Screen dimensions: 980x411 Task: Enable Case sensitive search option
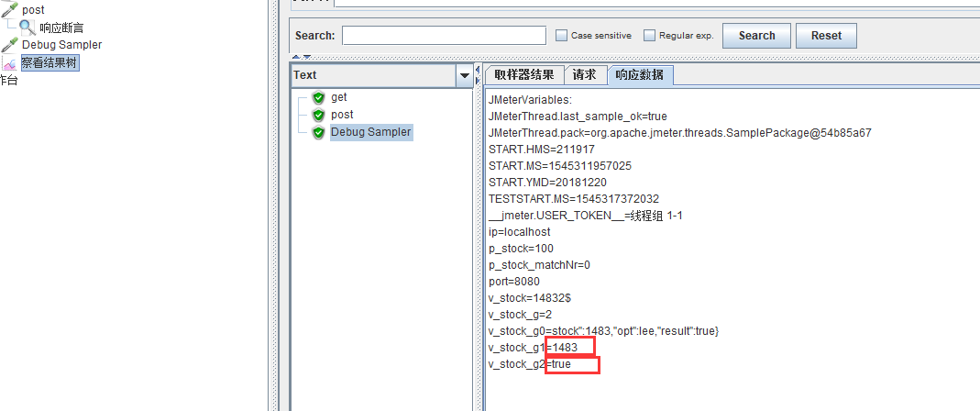(561, 36)
